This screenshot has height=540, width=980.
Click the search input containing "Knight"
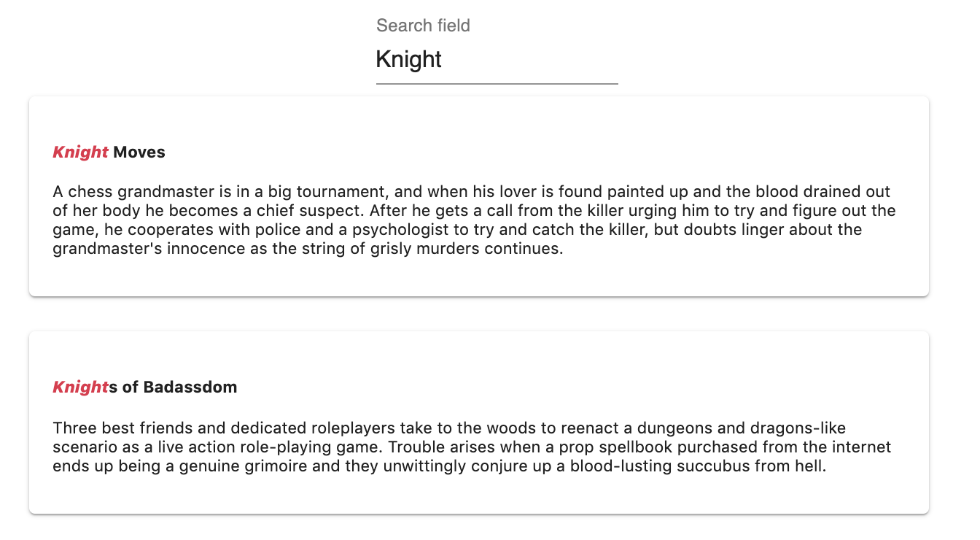(x=481, y=60)
